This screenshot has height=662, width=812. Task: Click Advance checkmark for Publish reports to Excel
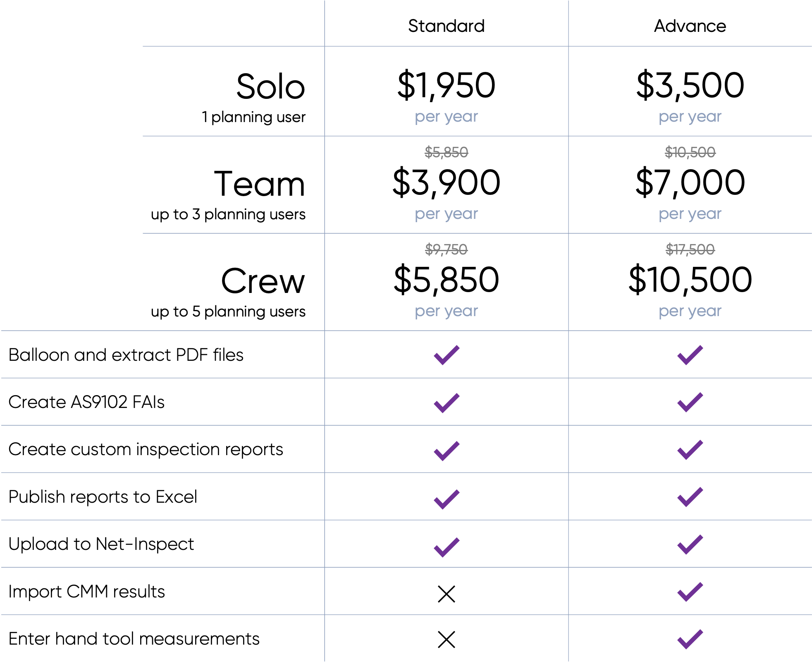(x=690, y=497)
